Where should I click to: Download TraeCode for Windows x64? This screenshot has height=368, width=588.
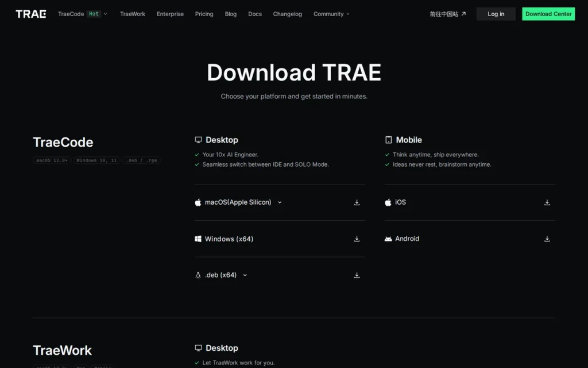357,239
